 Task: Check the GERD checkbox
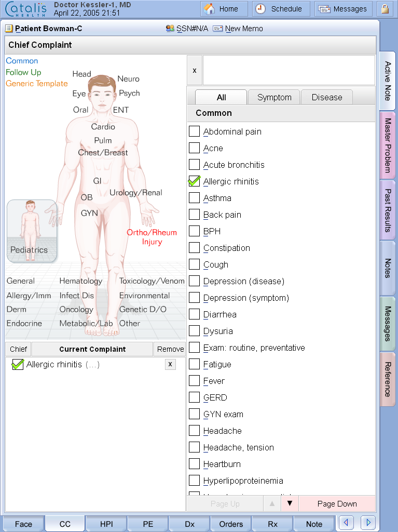(194, 397)
